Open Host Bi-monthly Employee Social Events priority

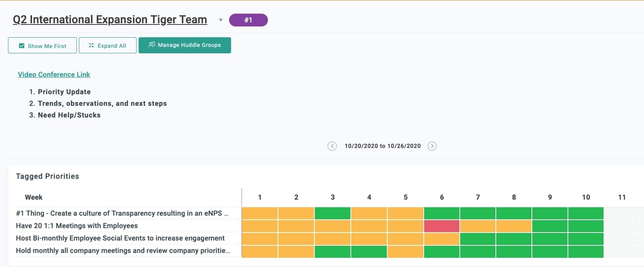pyautogui.click(x=120, y=238)
